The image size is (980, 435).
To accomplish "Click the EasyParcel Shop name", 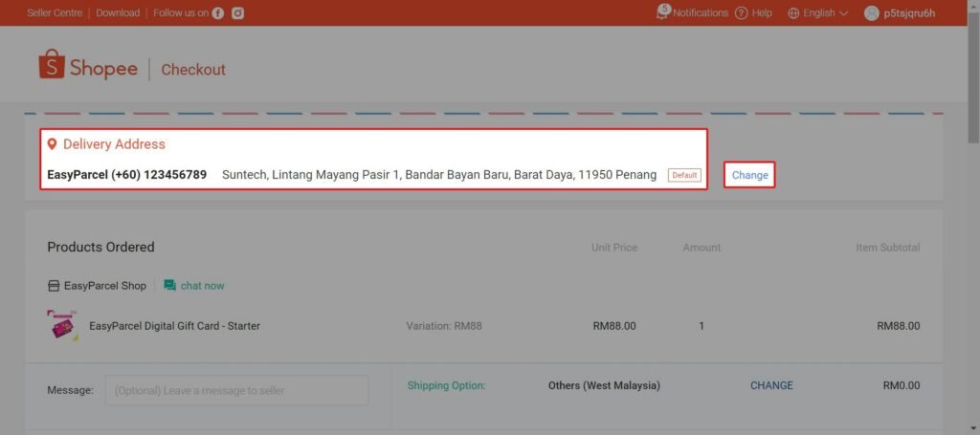I will click(105, 286).
